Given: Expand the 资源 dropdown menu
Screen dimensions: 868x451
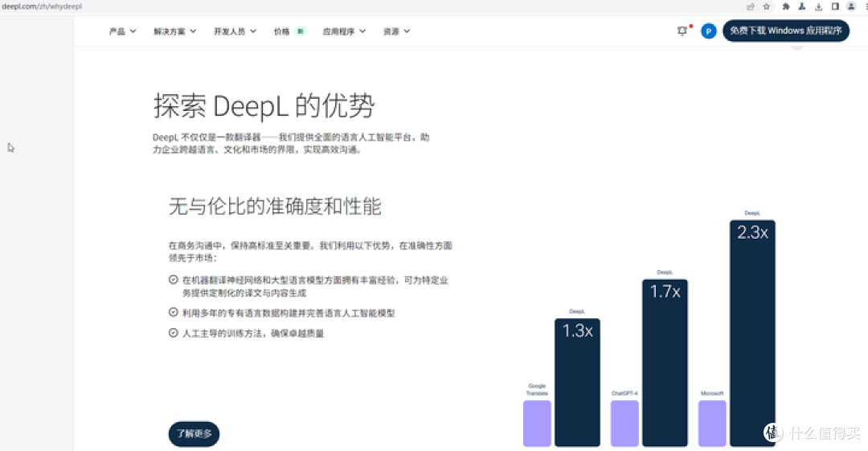Looking at the screenshot, I should [396, 31].
